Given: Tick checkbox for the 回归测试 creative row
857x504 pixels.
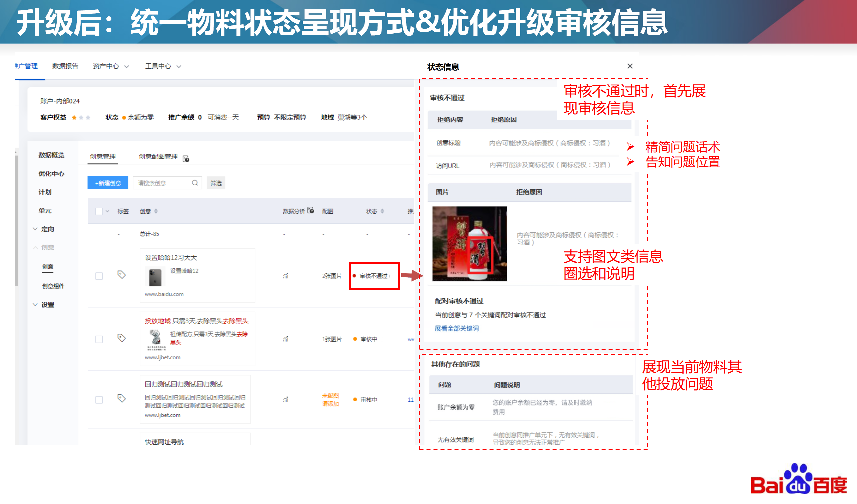Looking at the screenshot, I should tap(99, 400).
